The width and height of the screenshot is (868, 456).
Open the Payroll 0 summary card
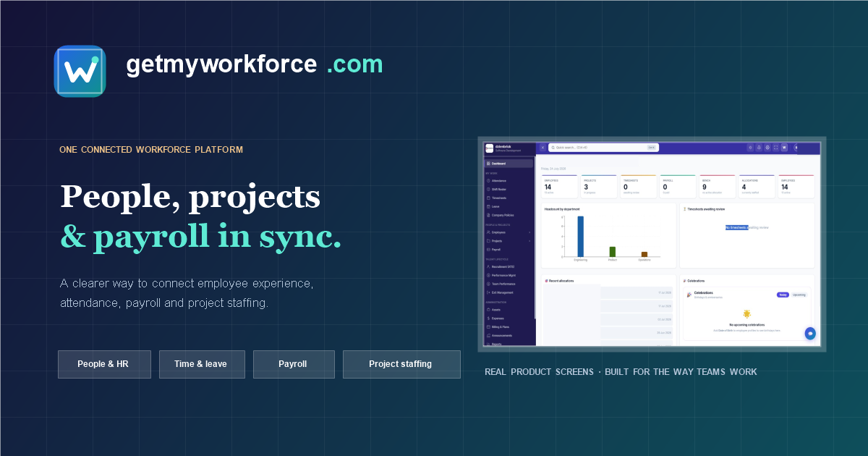678,187
